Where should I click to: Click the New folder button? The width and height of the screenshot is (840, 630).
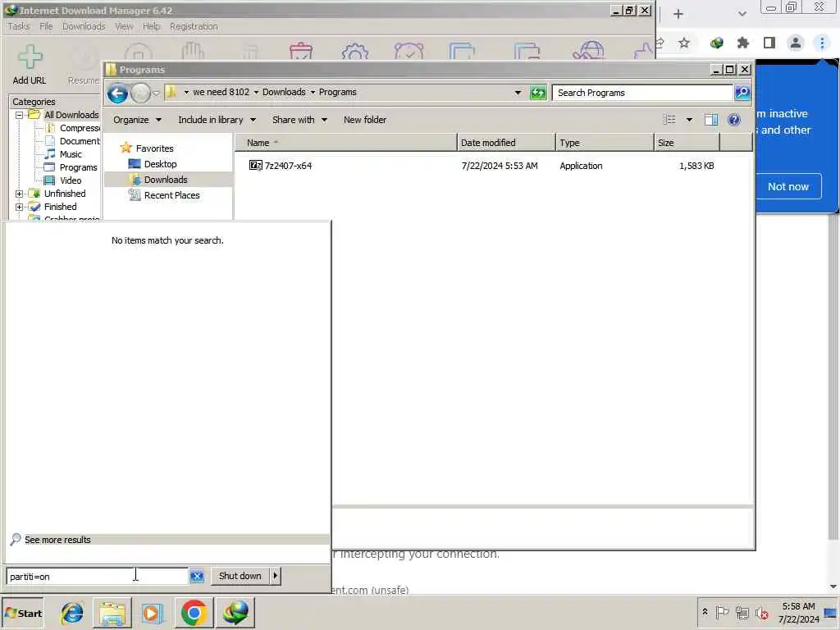365,120
